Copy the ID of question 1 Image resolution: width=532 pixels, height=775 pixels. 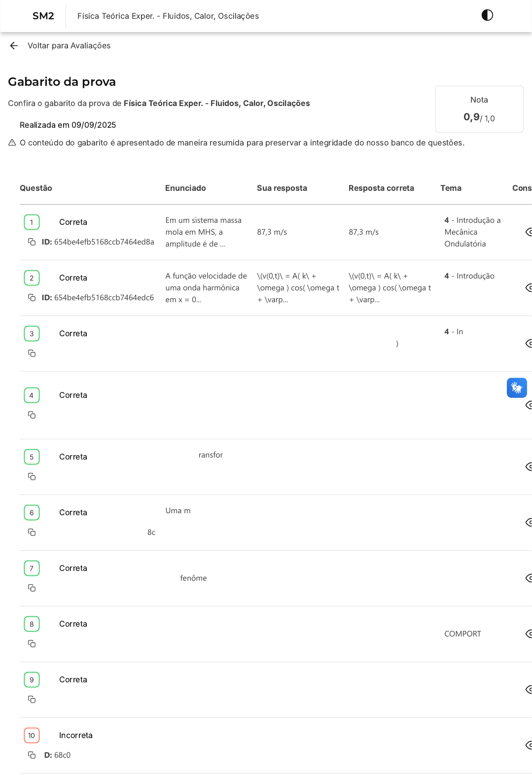coord(32,242)
